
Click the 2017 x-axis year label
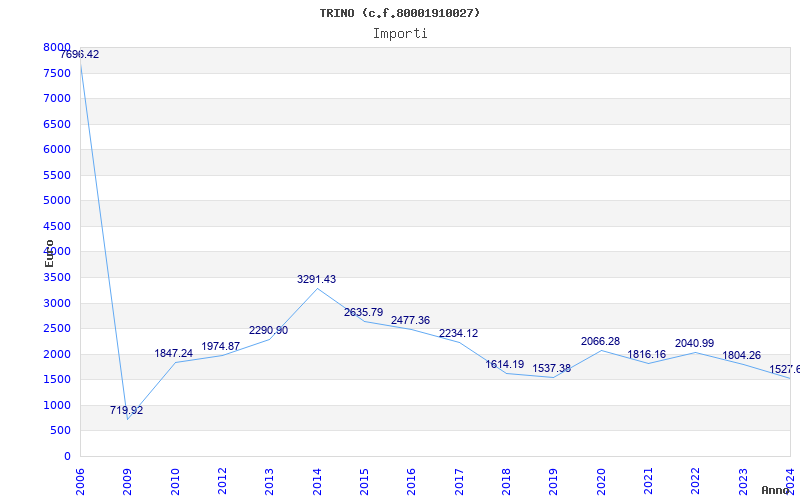coord(459,482)
